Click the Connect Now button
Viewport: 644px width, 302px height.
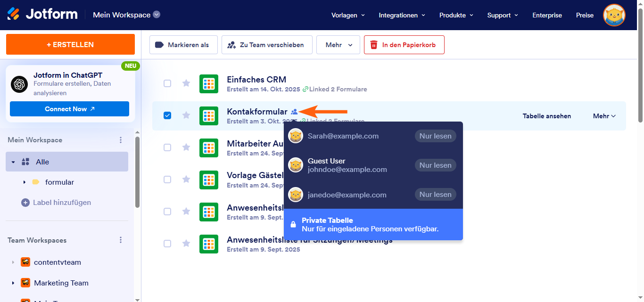pos(69,109)
